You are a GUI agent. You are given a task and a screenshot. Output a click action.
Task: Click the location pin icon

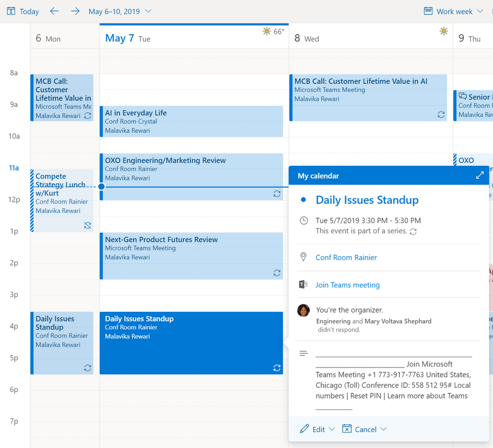pos(303,257)
